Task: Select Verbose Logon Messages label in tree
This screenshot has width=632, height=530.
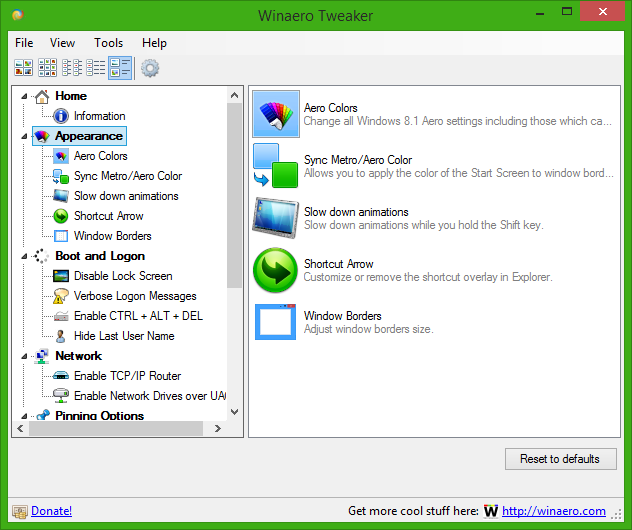Action: (x=135, y=296)
